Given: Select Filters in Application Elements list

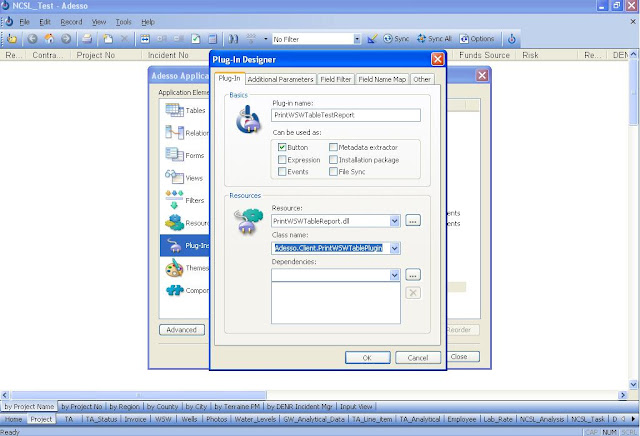Looking at the screenshot, I should tap(185, 200).
